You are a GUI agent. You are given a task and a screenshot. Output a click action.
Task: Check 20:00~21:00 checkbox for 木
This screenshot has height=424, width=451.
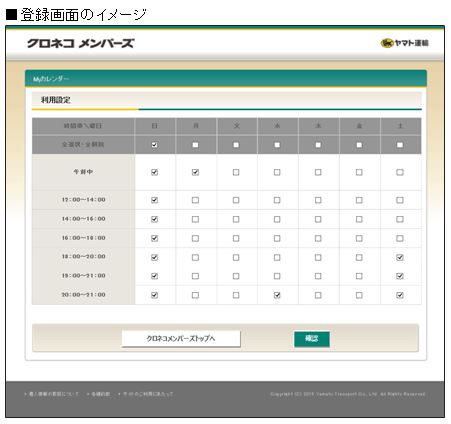[x=318, y=295]
